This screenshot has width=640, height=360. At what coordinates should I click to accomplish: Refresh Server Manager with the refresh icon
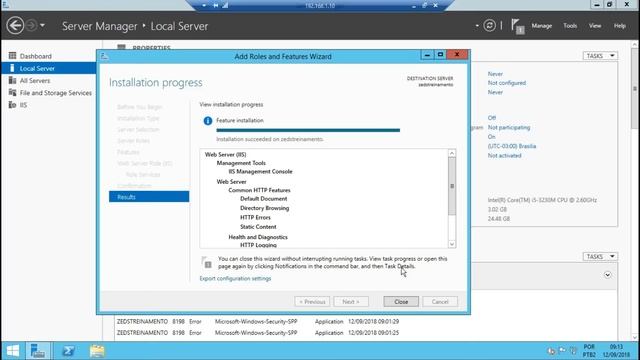pyautogui.click(x=489, y=26)
